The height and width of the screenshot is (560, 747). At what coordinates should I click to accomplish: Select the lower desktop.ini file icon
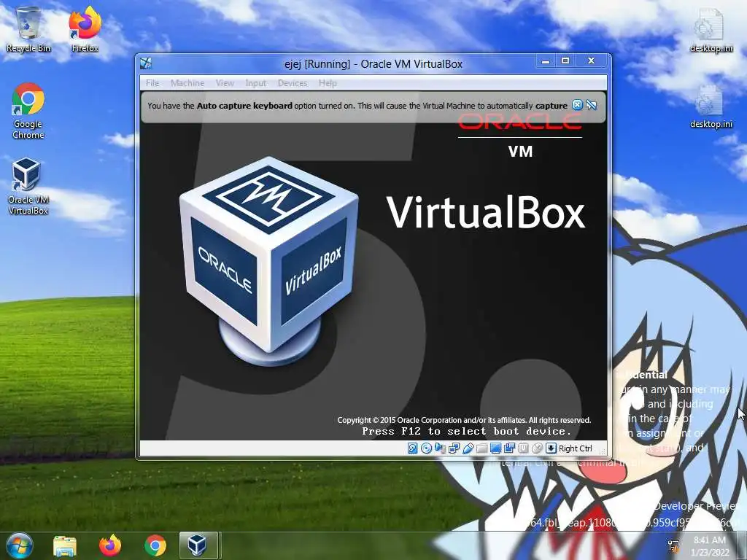pos(711,106)
